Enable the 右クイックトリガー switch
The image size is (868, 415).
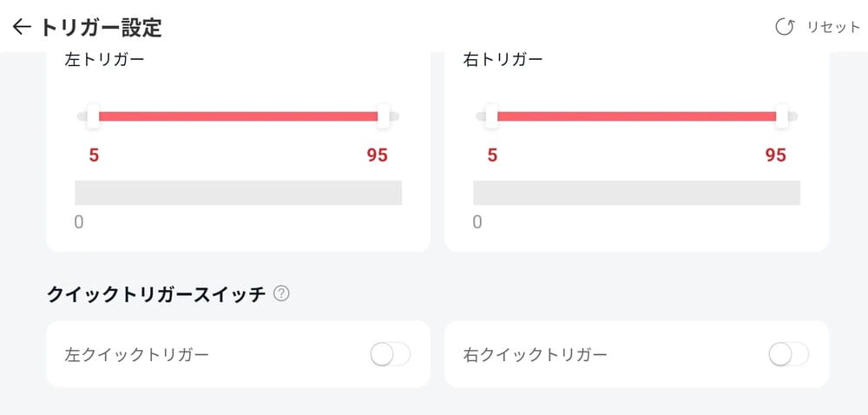click(x=788, y=354)
